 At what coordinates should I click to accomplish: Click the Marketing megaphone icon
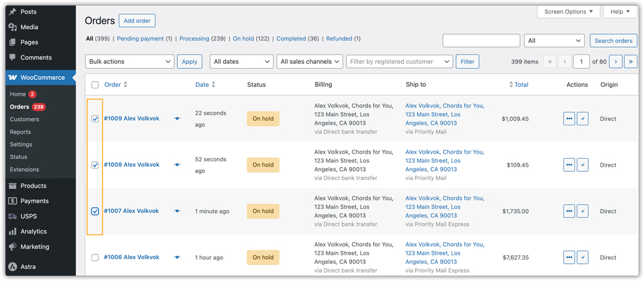click(x=12, y=247)
